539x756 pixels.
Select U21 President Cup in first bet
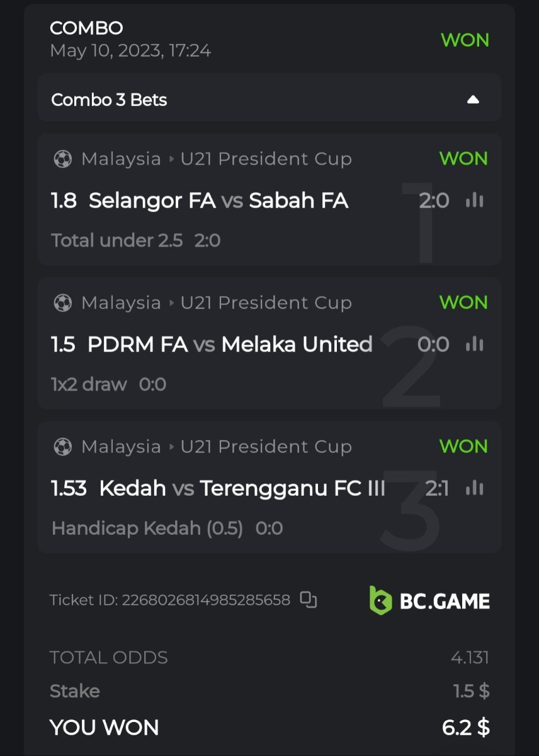[266, 159]
